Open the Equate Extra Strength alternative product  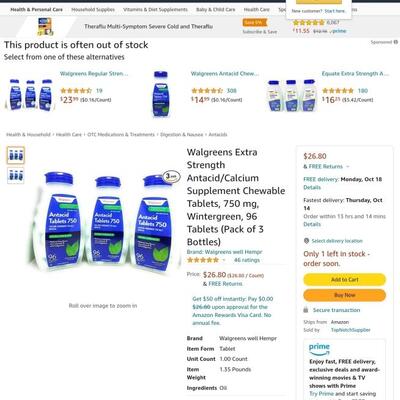(355, 74)
